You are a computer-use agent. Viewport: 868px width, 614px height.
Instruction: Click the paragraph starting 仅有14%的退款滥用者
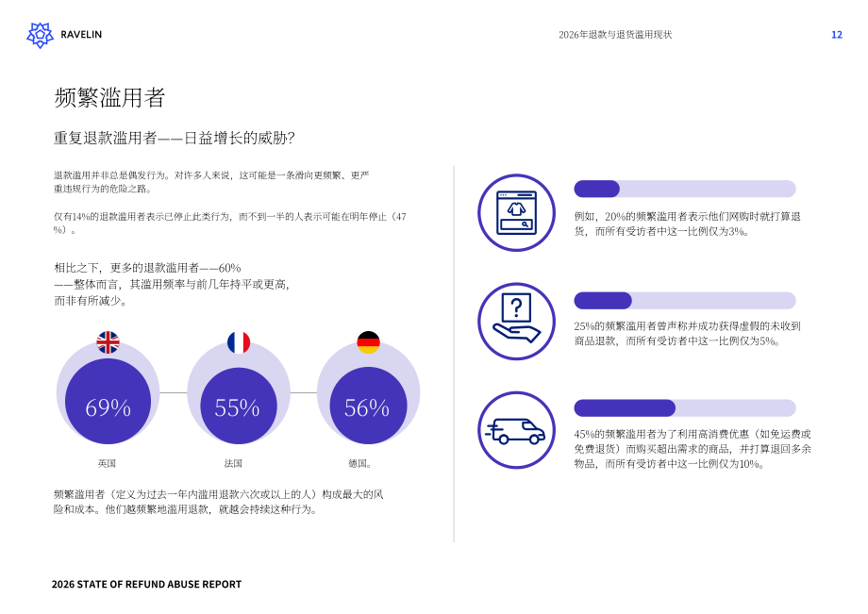point(229,223)
